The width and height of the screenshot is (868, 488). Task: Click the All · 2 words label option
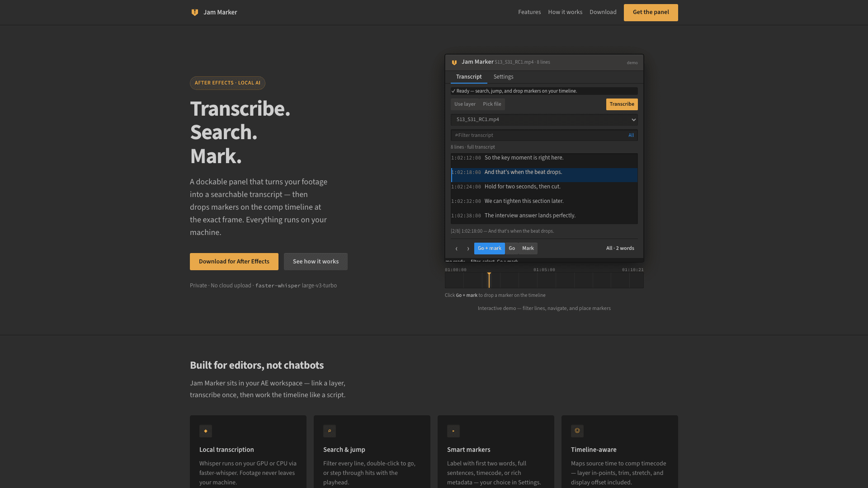620,249
